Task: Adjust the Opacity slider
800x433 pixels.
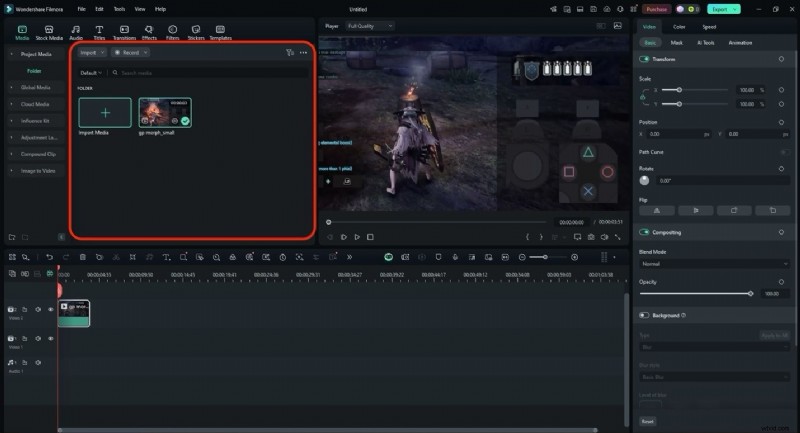Action: (x=696, y=294)
